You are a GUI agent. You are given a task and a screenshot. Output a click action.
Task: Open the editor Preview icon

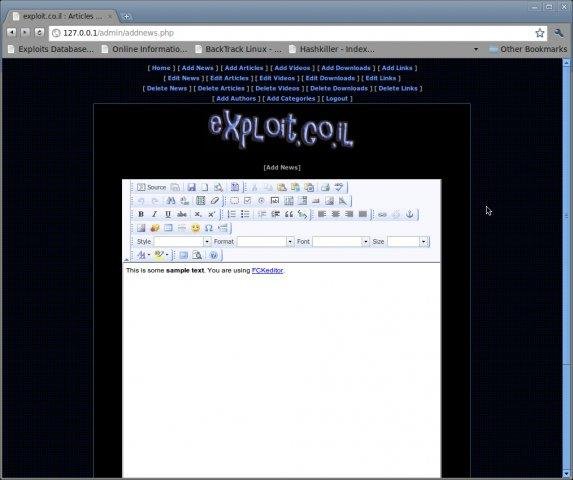218,187
